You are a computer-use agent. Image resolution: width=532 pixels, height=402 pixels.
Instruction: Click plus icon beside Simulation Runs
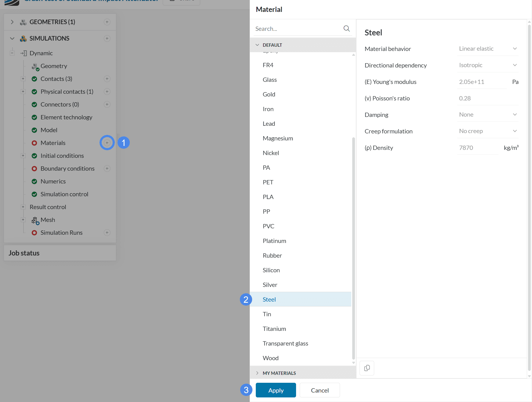coord(107,233)
